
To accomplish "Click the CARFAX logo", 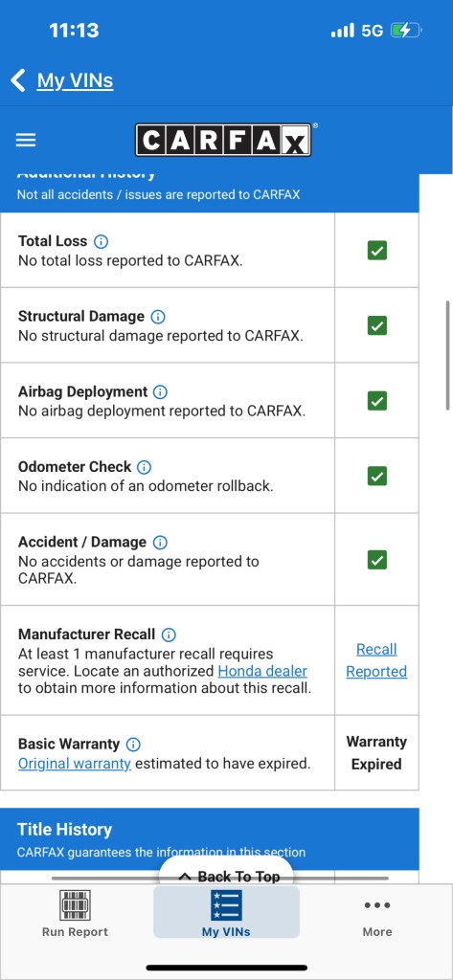I will (223, 140).
